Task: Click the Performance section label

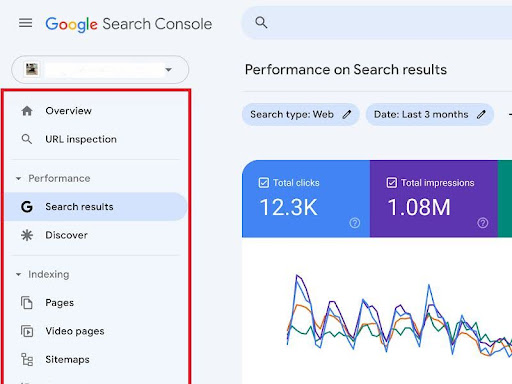Action: 59,178
